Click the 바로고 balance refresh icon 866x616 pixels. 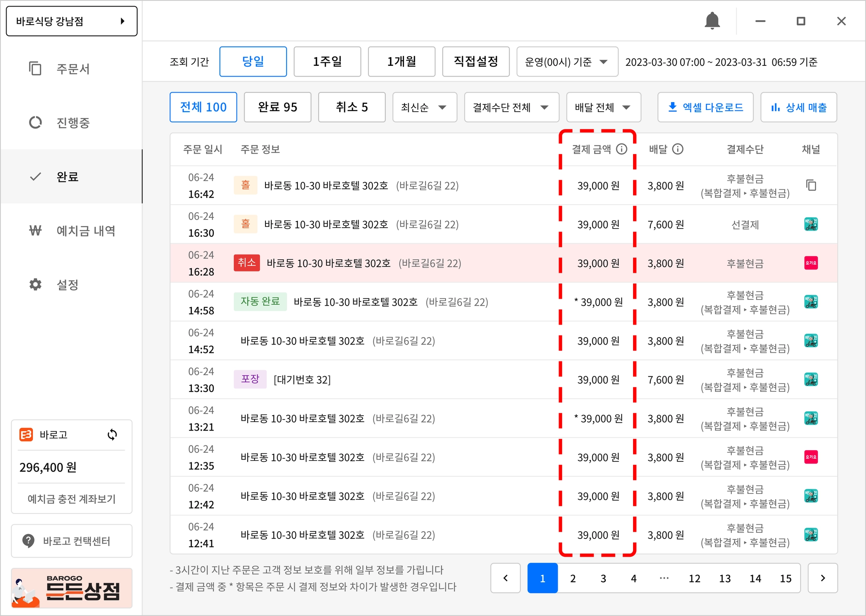click(112, 435)
